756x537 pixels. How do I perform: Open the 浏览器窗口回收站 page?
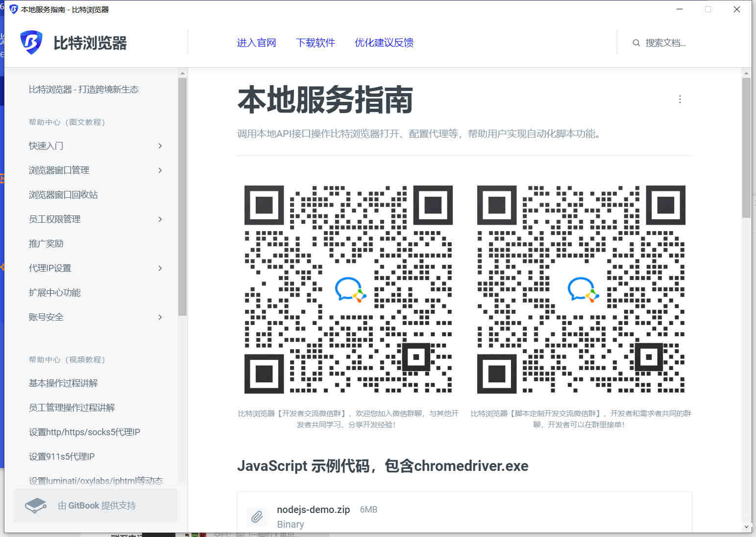click(x=63, y=195)
